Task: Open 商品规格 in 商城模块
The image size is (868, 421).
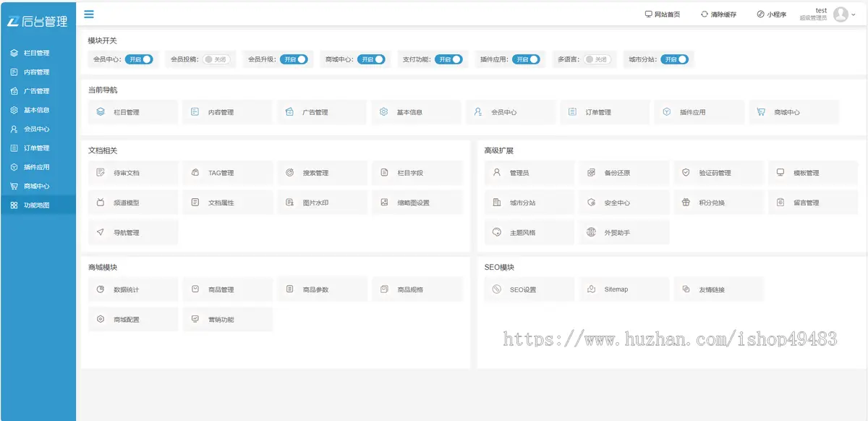Action: [x=417, y=289]
